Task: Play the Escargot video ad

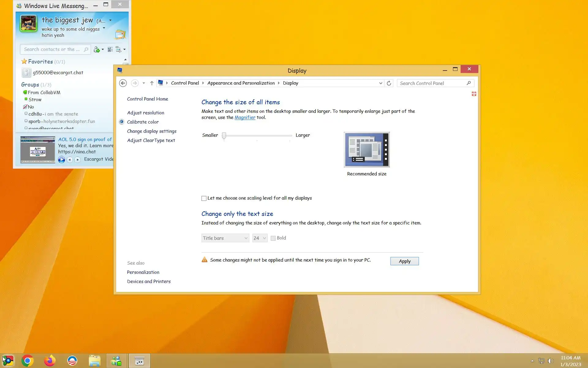Action: (x=62, y=159)
